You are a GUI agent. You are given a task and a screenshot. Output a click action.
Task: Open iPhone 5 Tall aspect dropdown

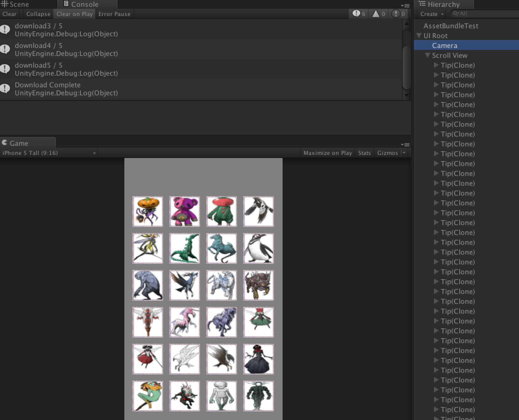click(x=49, y=153)
